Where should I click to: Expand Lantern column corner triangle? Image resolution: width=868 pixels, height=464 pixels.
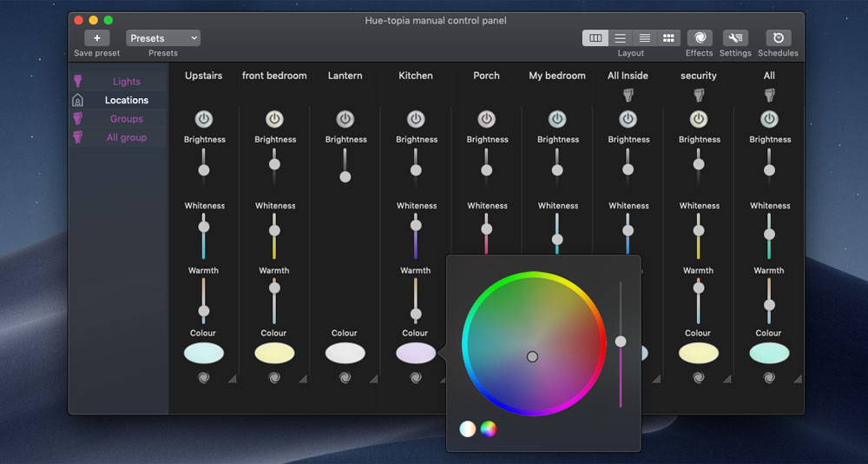tap(374, 379)
